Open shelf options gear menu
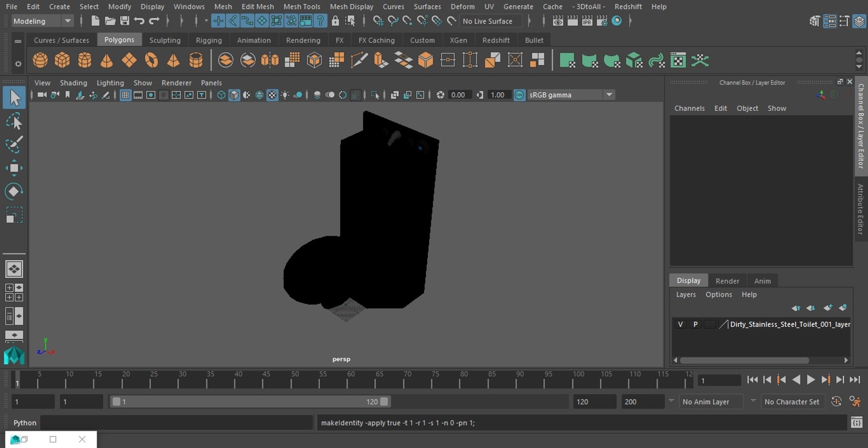This screenshot has width=868, height=448. click(18, 64)
